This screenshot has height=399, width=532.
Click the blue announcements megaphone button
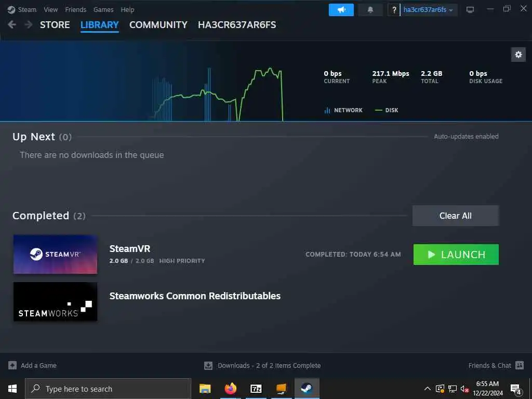point(341,10)
